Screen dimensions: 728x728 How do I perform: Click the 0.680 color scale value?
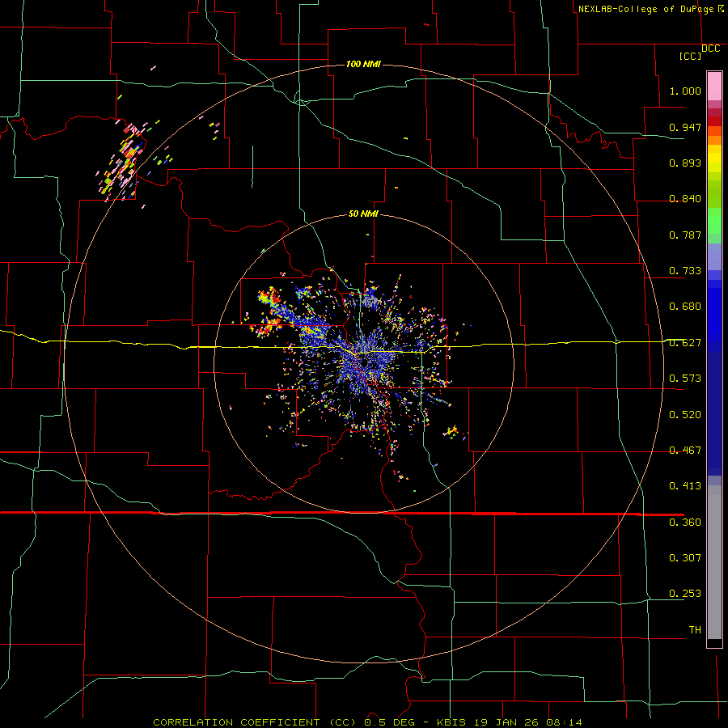click(685, 307)
